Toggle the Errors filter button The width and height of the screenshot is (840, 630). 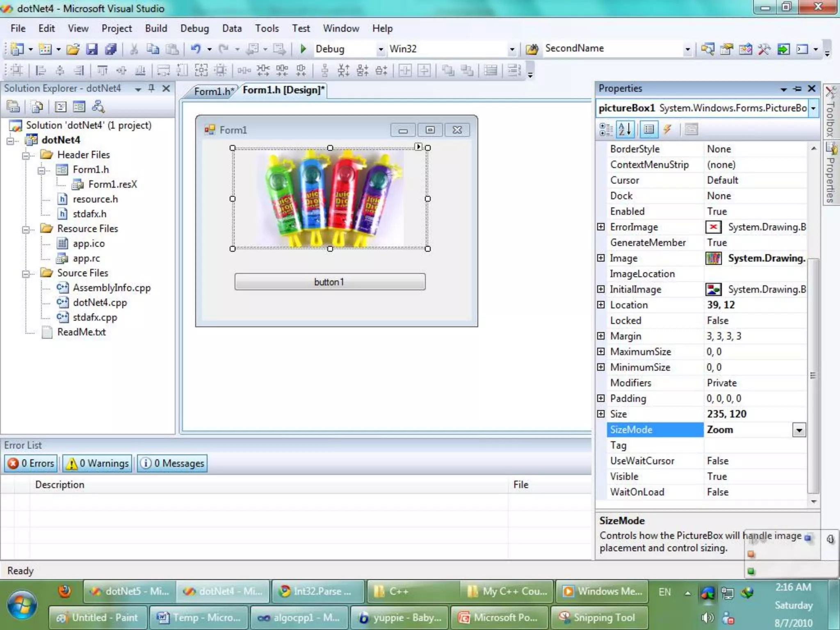[31, 463]
